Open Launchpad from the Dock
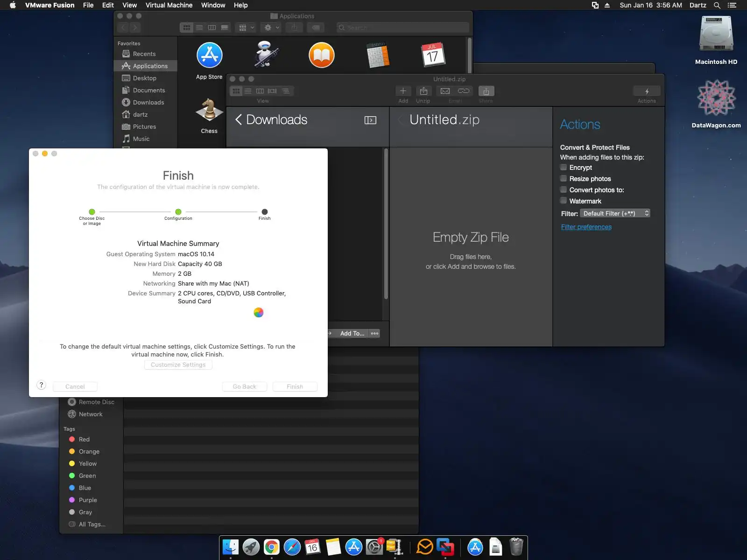The width and height of the screenshot is (747, 560). 251,547
